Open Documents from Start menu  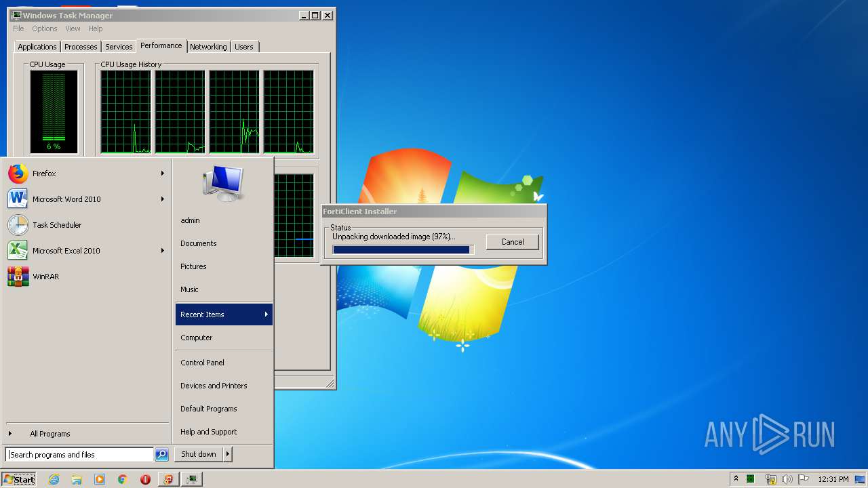(x=199, y=243)
